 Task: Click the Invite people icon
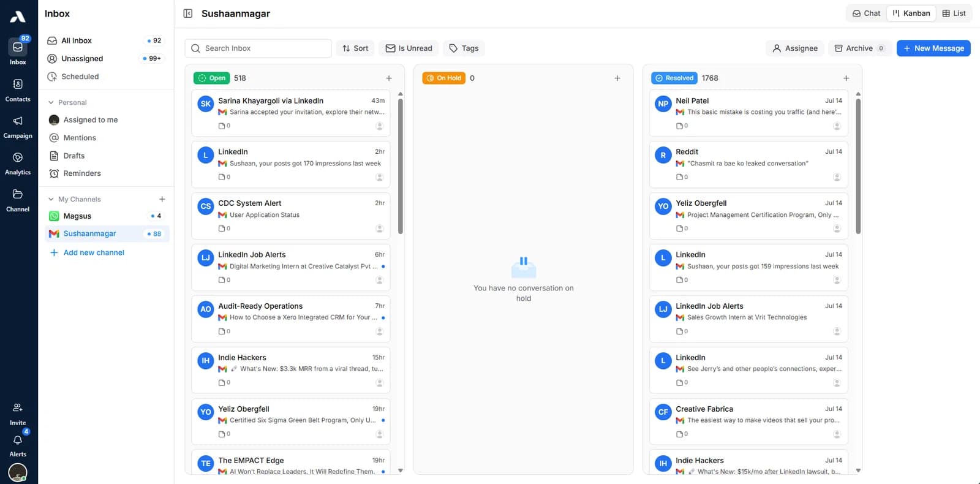(x=18, y=407)
